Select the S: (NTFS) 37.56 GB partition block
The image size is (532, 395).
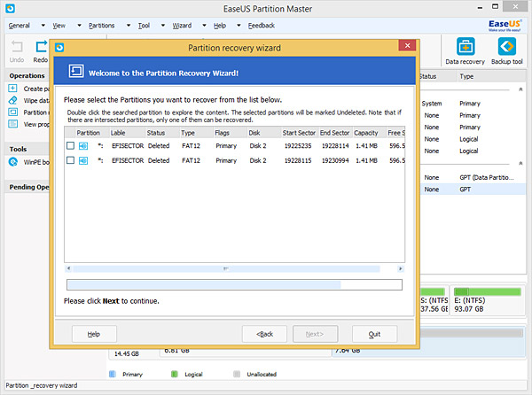click(x=434, y=301)
